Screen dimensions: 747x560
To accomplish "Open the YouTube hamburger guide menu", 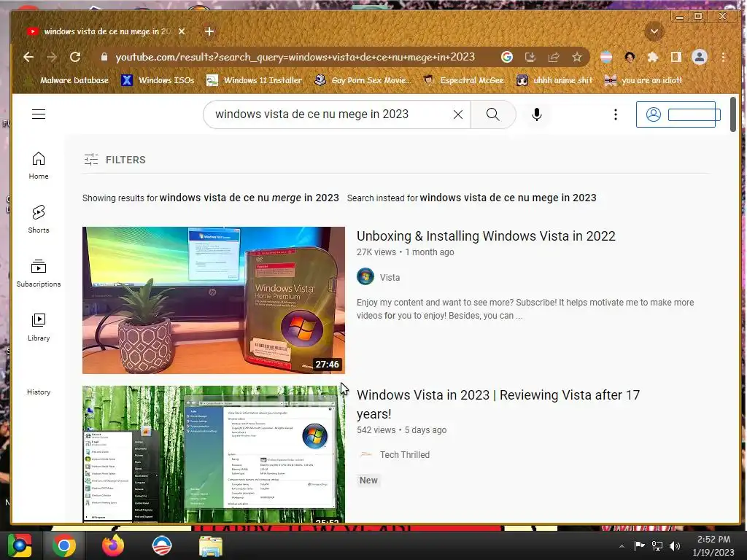I will (x=39, y=114).
